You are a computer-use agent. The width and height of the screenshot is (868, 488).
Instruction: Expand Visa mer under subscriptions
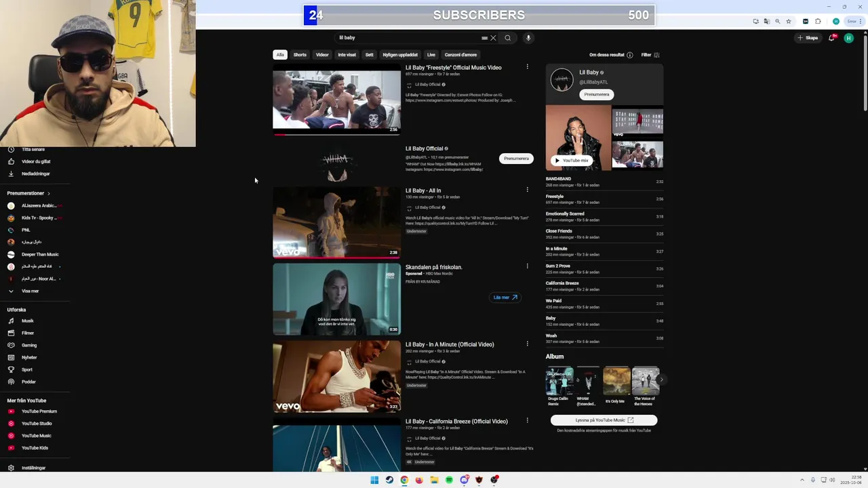point(30,291)
